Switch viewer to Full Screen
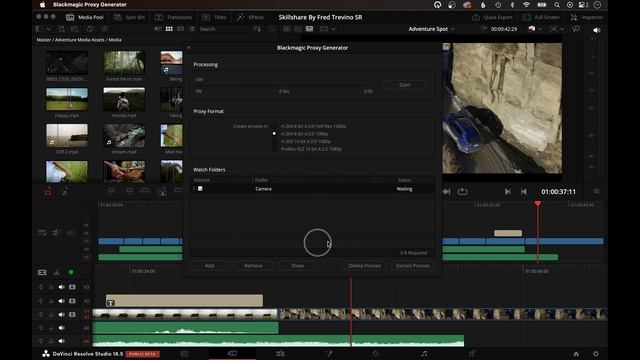Screen dimensions: 640x360 coord(541,17)
